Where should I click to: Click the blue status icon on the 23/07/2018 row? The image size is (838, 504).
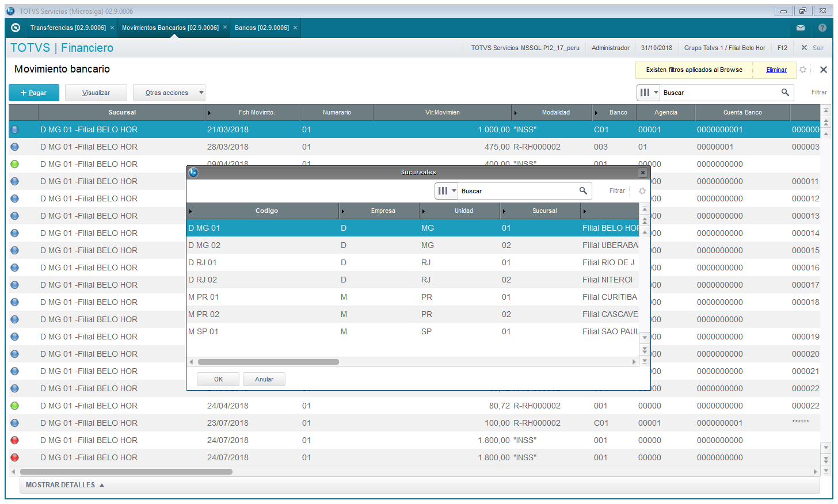(x=15, y=423)
